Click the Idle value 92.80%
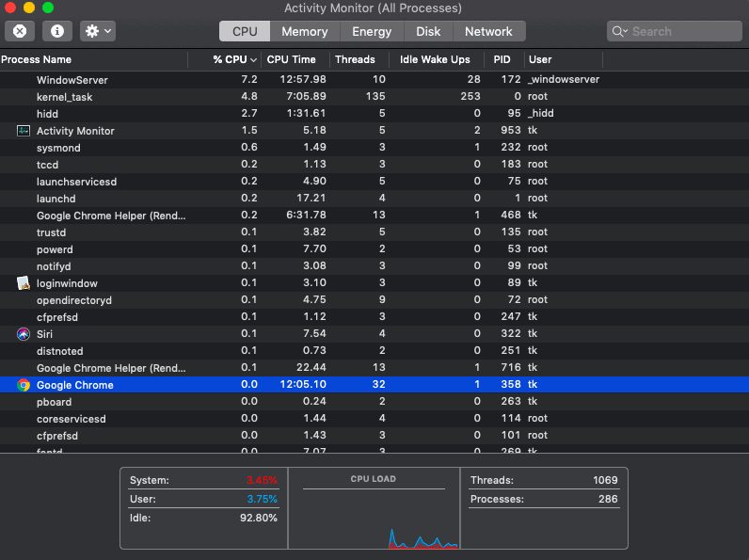The height and width of the screenshot is (560, 749). point(259,518)
